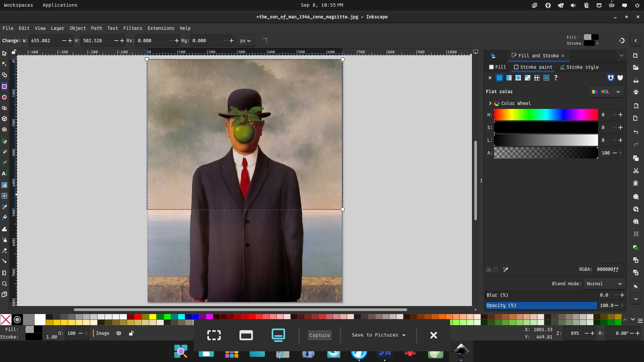
Task: Select the Tweak tool
Action: (4, 229)
